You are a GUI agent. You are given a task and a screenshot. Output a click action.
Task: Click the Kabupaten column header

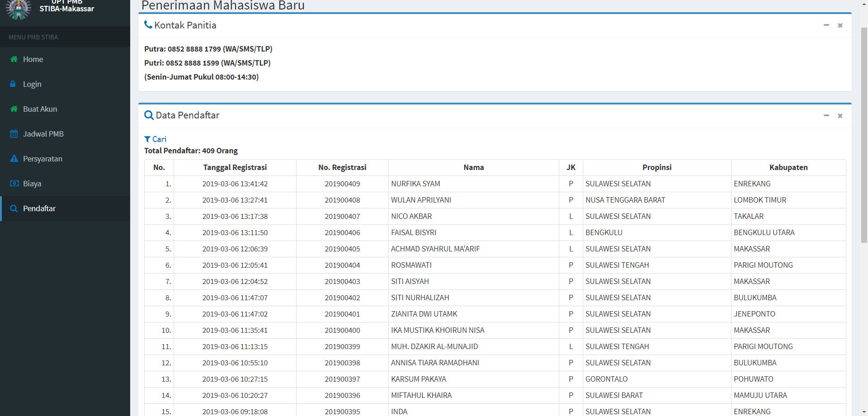click(x=788, y=167)
